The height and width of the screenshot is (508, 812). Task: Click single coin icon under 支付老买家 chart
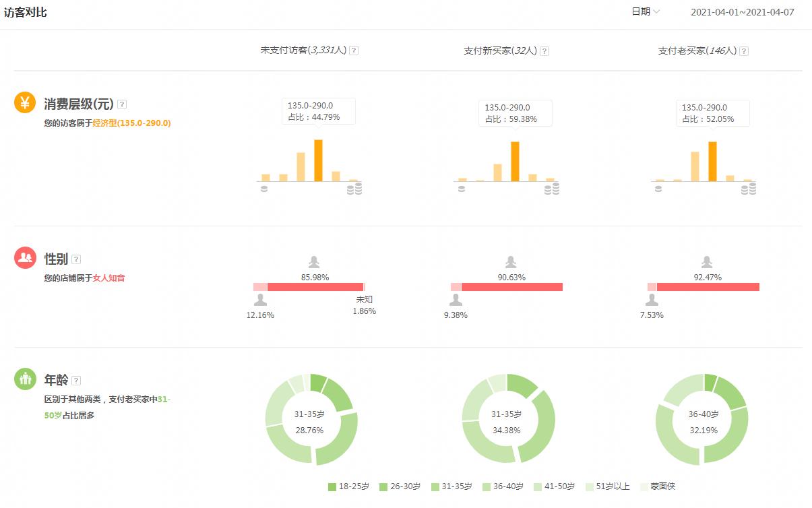click(x=658, y=189)
